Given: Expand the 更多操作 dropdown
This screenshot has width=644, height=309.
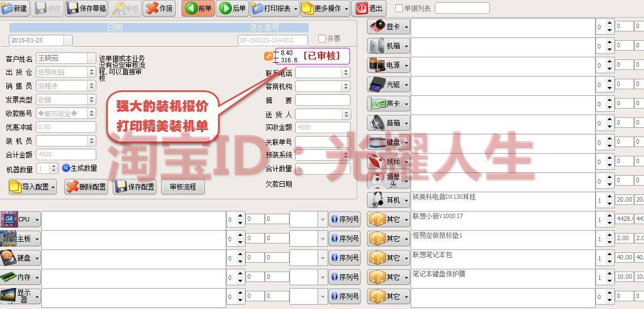Looking at the screenshot, I should 325,8.
